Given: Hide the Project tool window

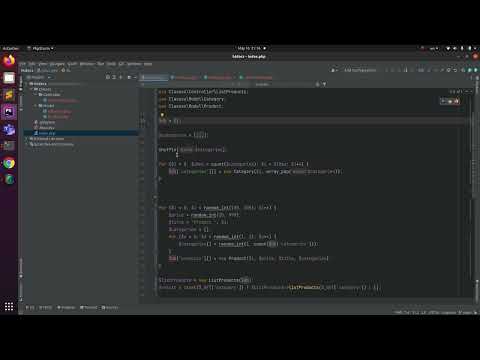Looking at the screenshot, I should [x=135, y=77].
